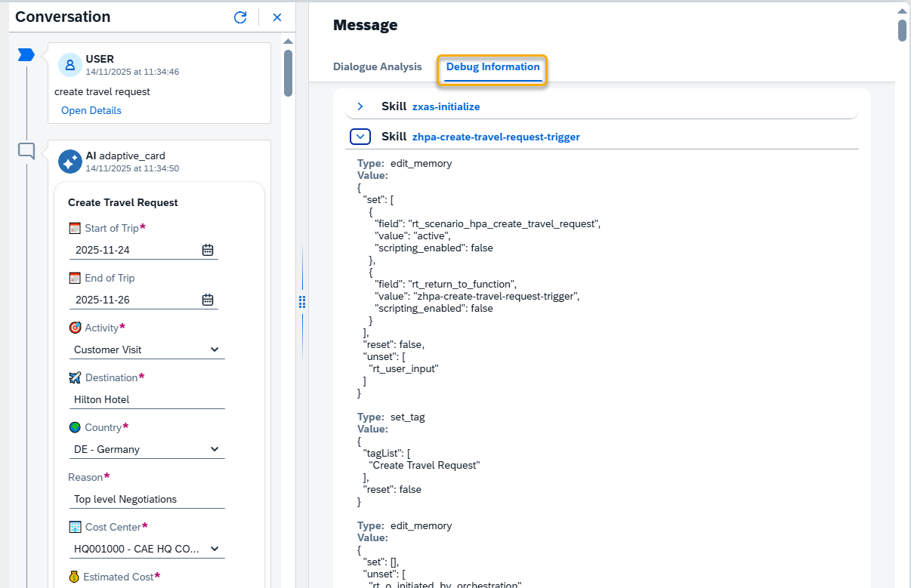
Task: Open Start of Trip calendar picker
Action: point(208,250)
